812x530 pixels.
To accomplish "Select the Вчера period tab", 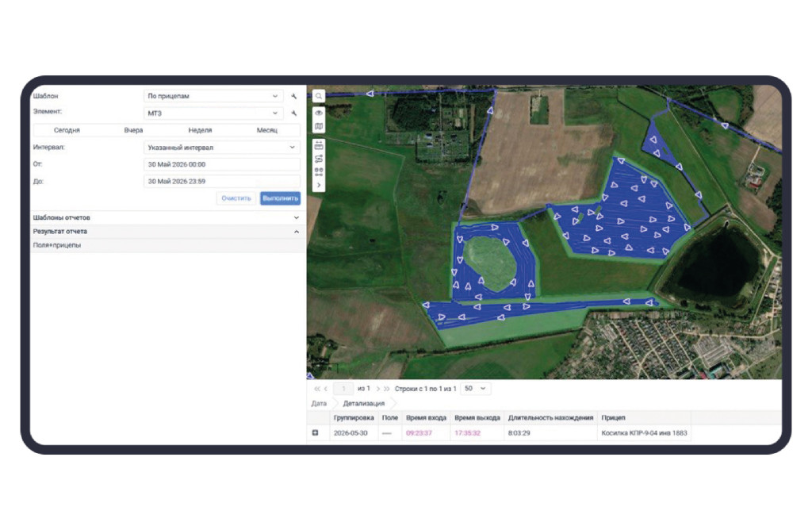I will click(x=133, y=130).
